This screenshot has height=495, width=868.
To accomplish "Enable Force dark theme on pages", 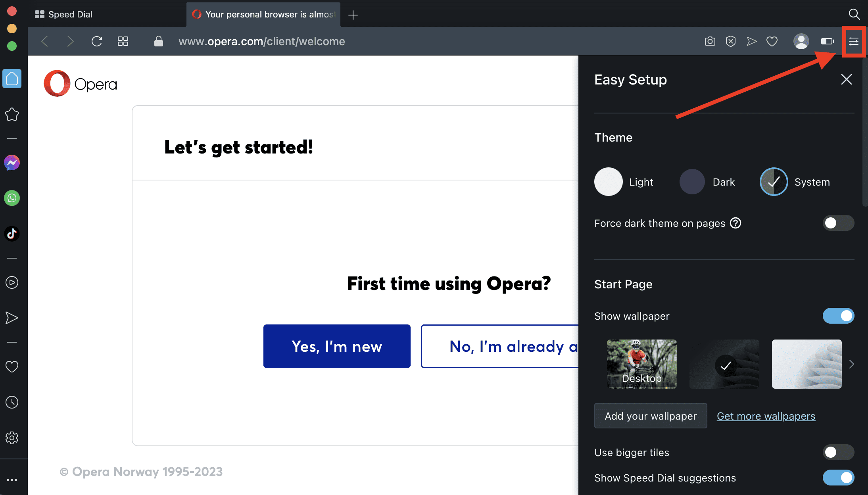I will tap(838, 223).
